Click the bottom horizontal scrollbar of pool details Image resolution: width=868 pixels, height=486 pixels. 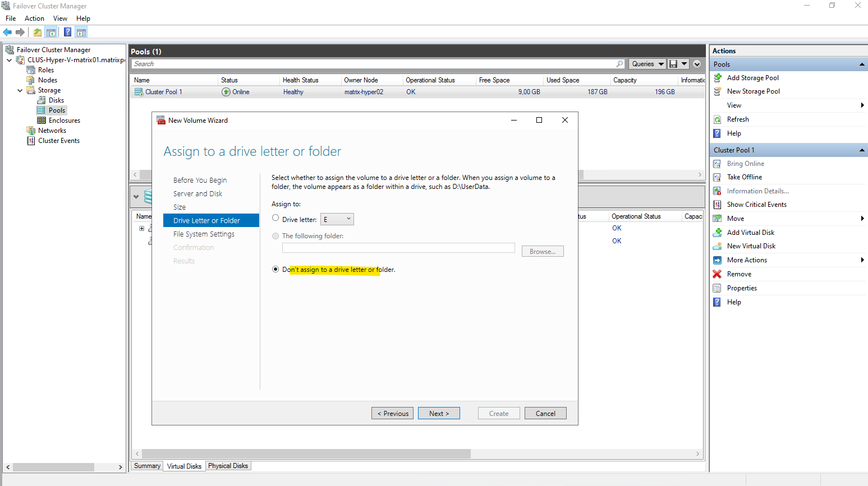point(306,453)
